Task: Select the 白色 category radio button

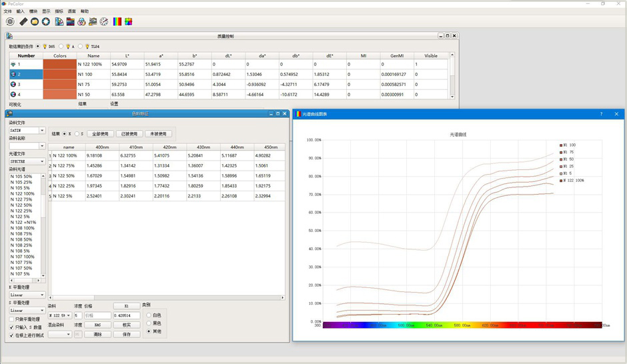Action: (148, 315)
